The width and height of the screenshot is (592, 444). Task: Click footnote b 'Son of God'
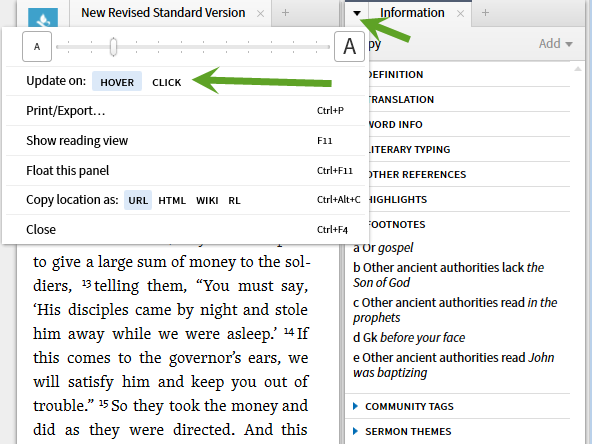[449, 275]
